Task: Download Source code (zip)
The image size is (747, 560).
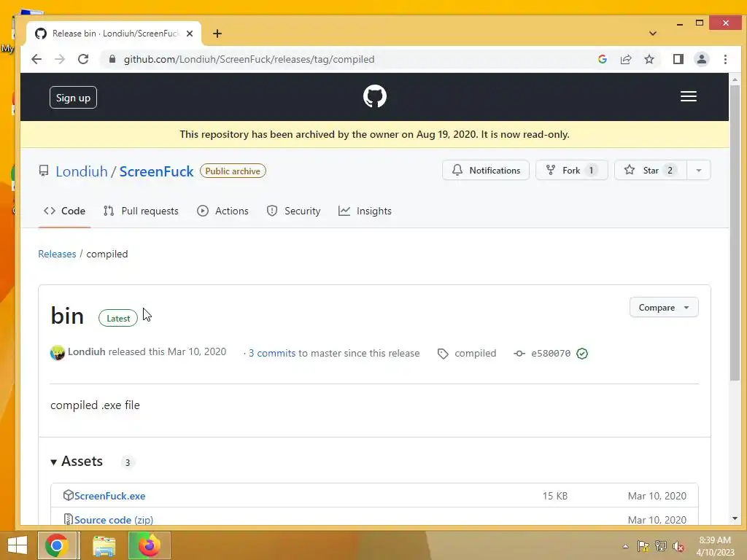Action: (x=113, y=520)
